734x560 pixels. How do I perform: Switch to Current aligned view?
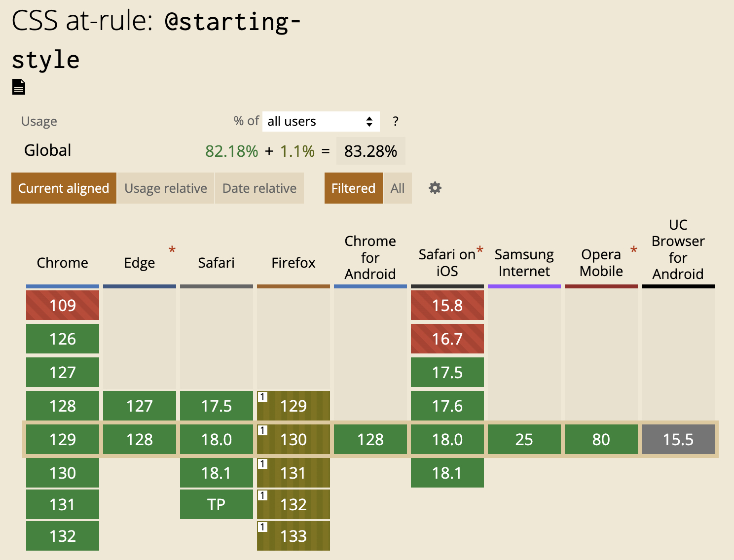64,188
